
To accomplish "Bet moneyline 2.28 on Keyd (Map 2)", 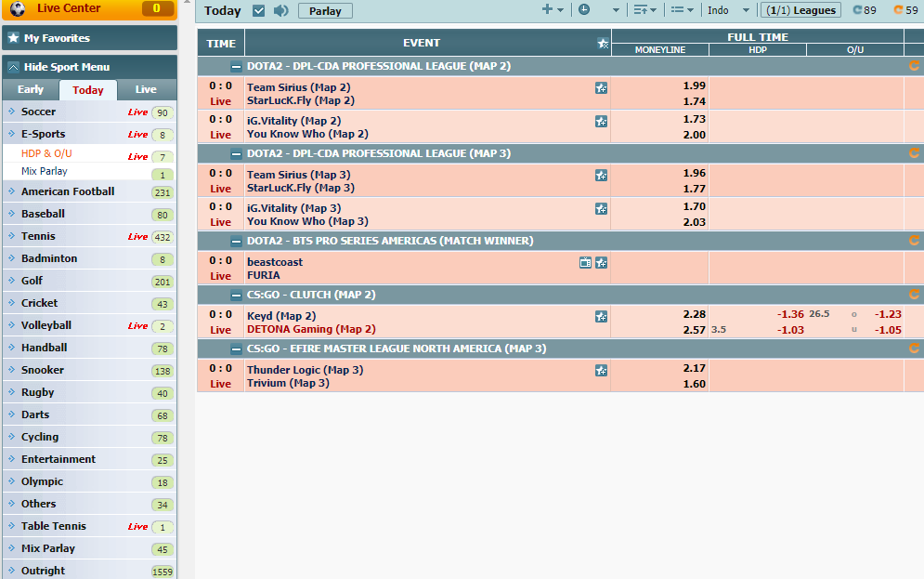I will (x=695, y=315).
